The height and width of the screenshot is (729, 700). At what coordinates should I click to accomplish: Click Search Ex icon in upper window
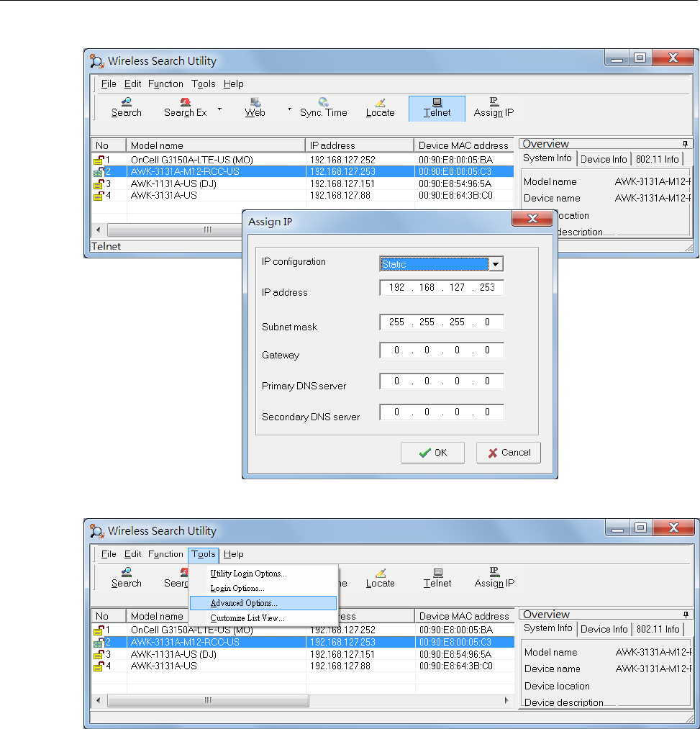[x=185, y=109]
